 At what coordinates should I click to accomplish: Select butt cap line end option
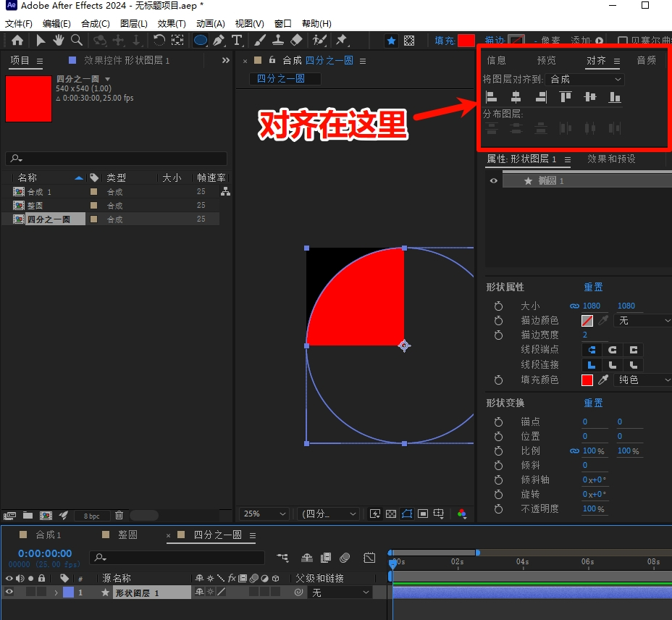click(x=592, y=350)
